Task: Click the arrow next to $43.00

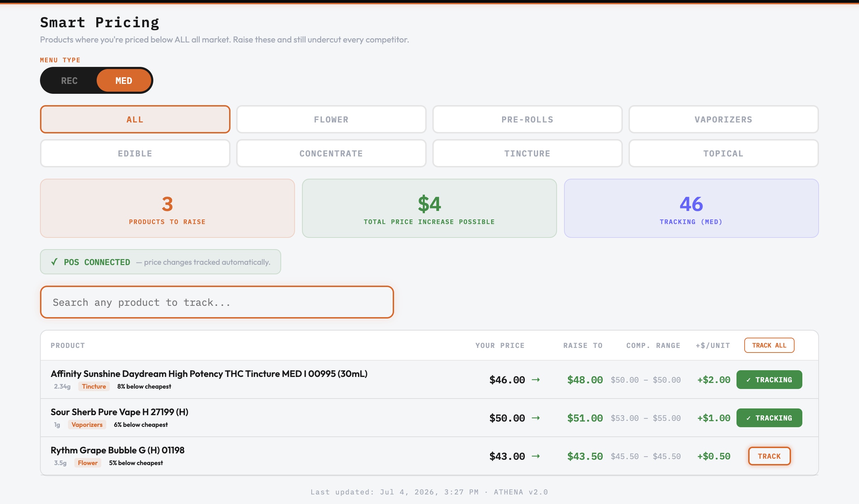Action: click(536, 456)
